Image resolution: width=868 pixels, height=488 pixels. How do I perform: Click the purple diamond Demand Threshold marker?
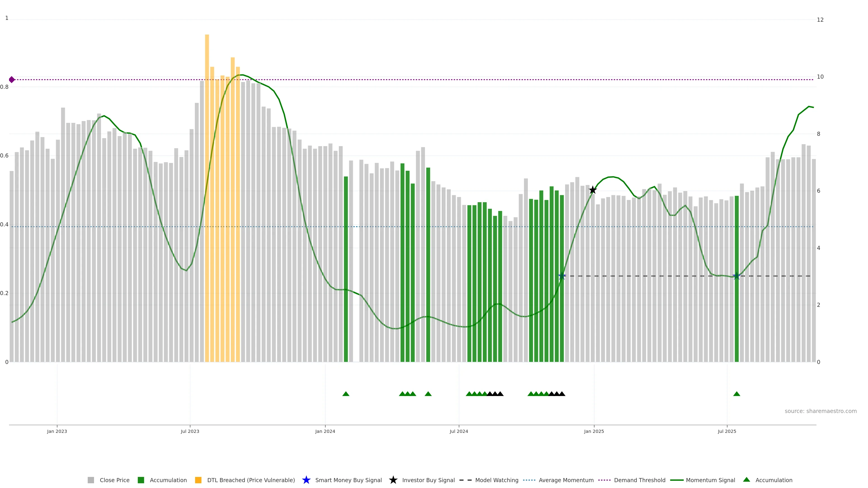click(12, 80)
